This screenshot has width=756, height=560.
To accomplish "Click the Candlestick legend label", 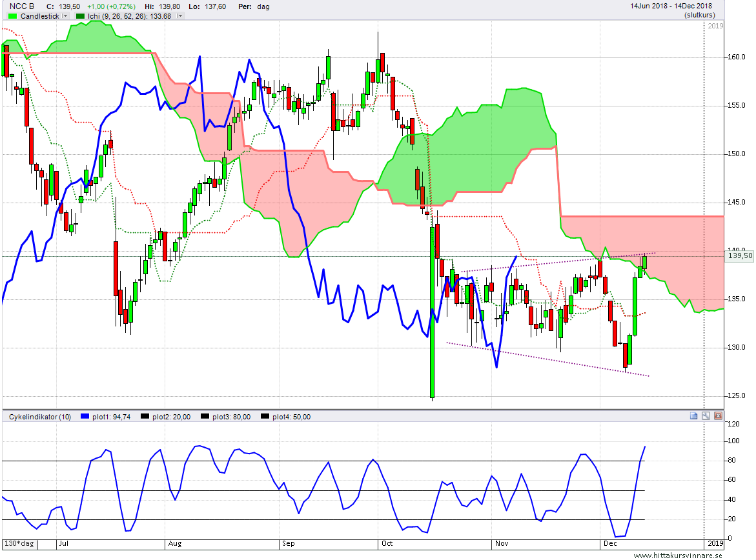I will click(x=39, y=16).
